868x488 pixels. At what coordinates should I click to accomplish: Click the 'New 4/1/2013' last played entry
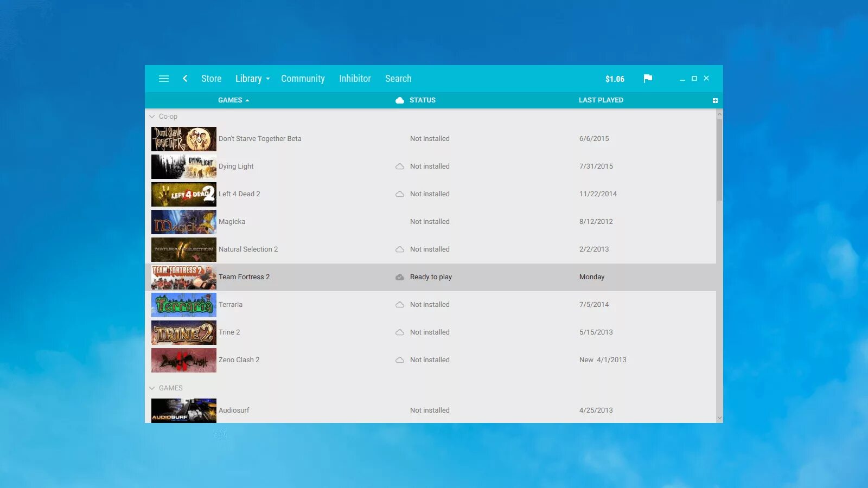pyautogui.click(x=603, y=360)
